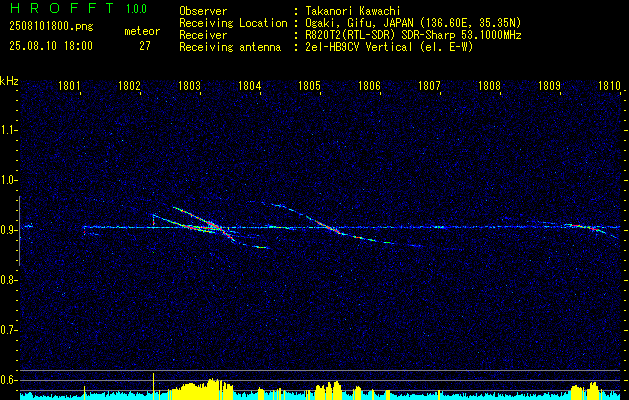Select the receiver text R820T2(RTL-SDR) SDR-Sharp 53.1000MHz

413,35
